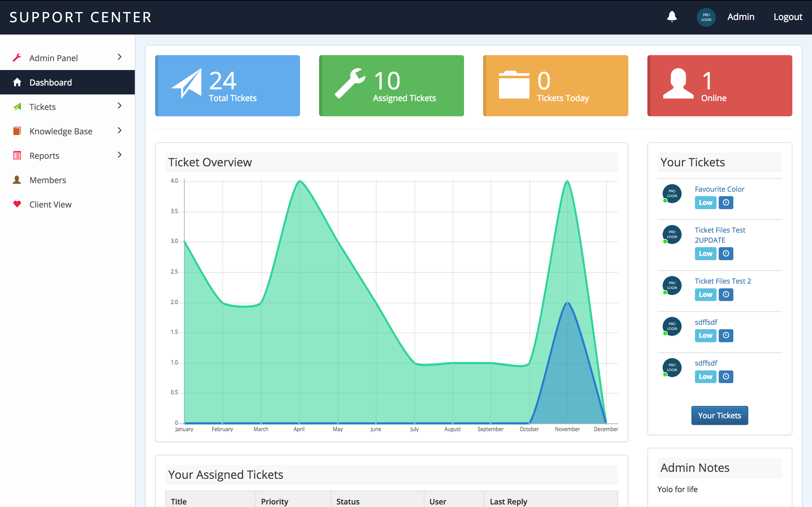Expand Knowledge Base submenu chevron

[x=120, y=131]
